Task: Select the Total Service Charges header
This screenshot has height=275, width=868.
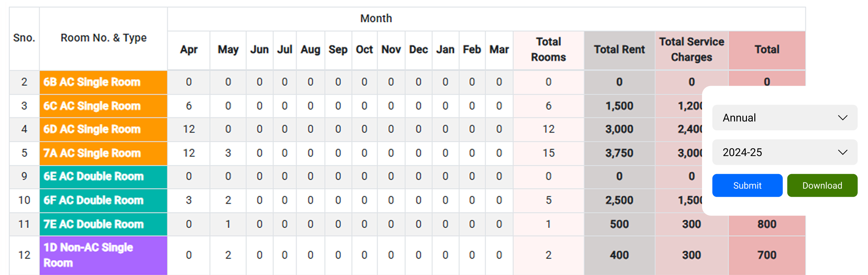Action: 692,49
